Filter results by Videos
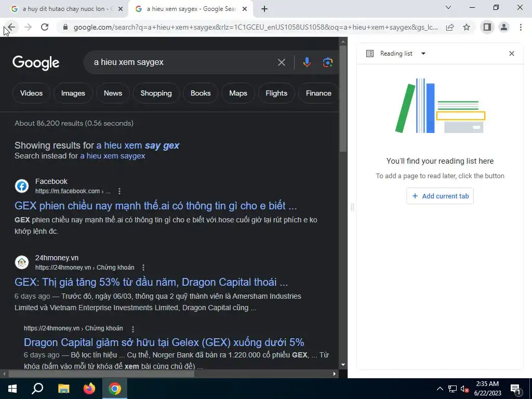Screen dimensions: 532x399 tap(31, 94)
